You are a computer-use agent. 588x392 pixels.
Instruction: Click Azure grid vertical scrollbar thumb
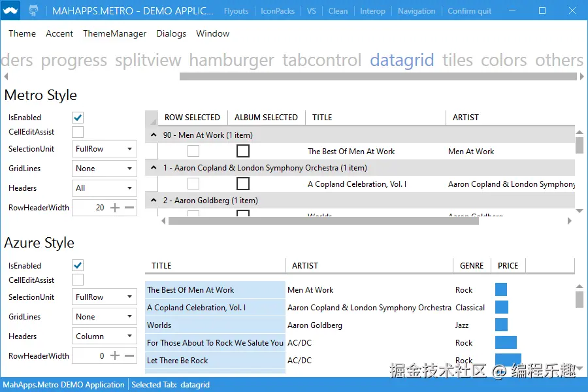coord(580,299)
